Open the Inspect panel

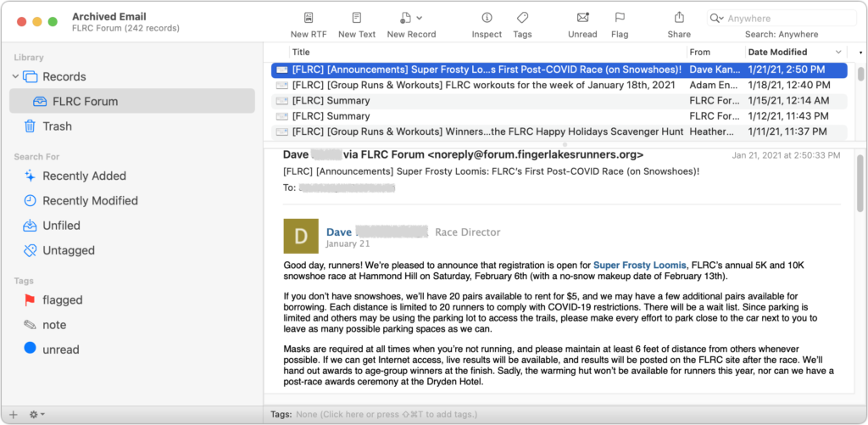point(487,18)
